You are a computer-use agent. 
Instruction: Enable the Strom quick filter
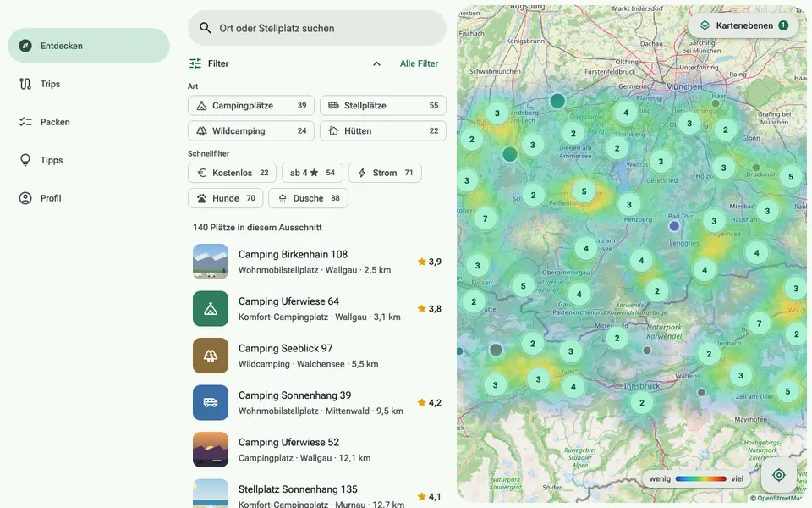(x=385, y=173)
